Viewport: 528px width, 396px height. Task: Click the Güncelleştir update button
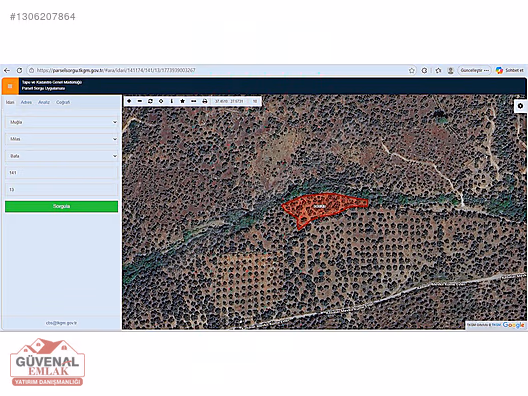(x=474, y=70)
